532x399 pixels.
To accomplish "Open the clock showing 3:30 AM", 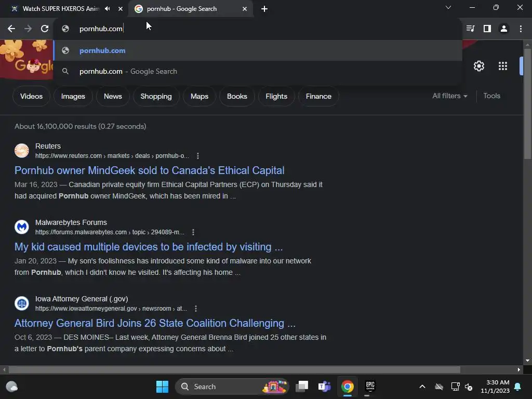I will (495, 387).
